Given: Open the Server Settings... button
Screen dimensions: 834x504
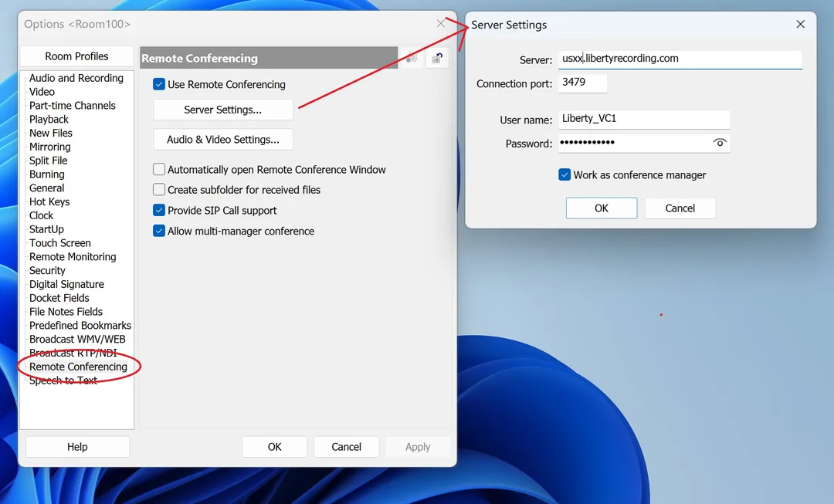Looking at the screenshot, I should pyautogui.click(x=223, y=110).
